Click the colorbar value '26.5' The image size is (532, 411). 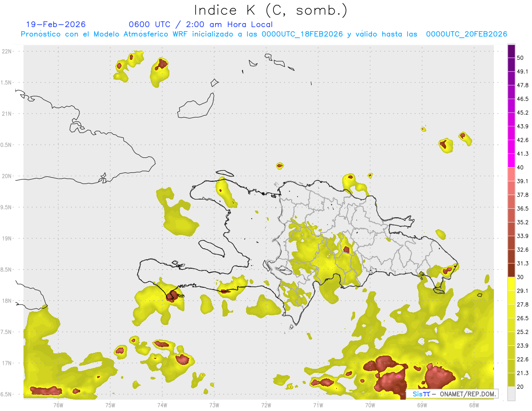pos(523,318)
